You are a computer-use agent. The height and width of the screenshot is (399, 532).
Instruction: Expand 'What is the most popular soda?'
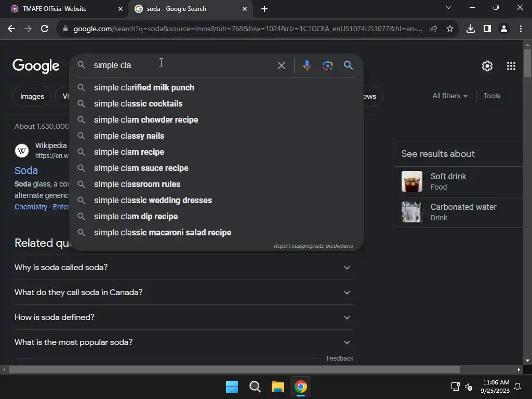pos(183,342)
